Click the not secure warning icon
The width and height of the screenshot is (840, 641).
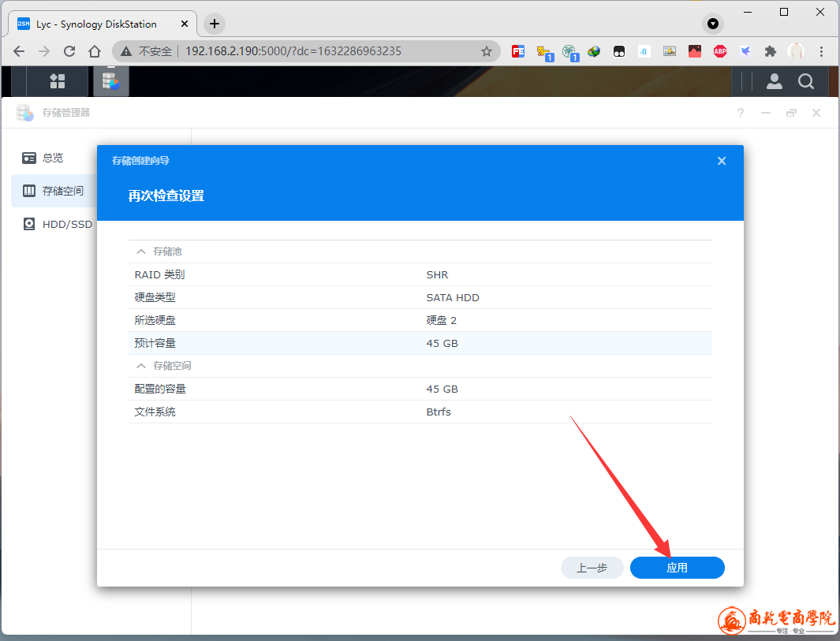point(126,51)
